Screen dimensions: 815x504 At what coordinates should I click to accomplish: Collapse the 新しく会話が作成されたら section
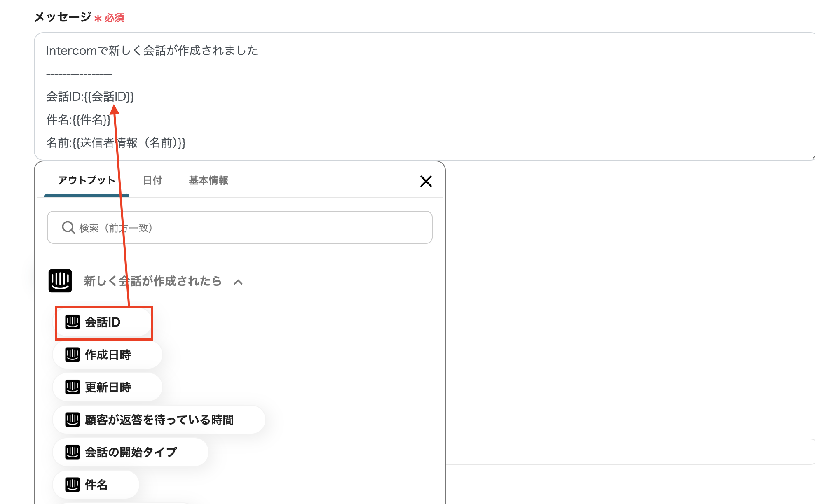238,282
